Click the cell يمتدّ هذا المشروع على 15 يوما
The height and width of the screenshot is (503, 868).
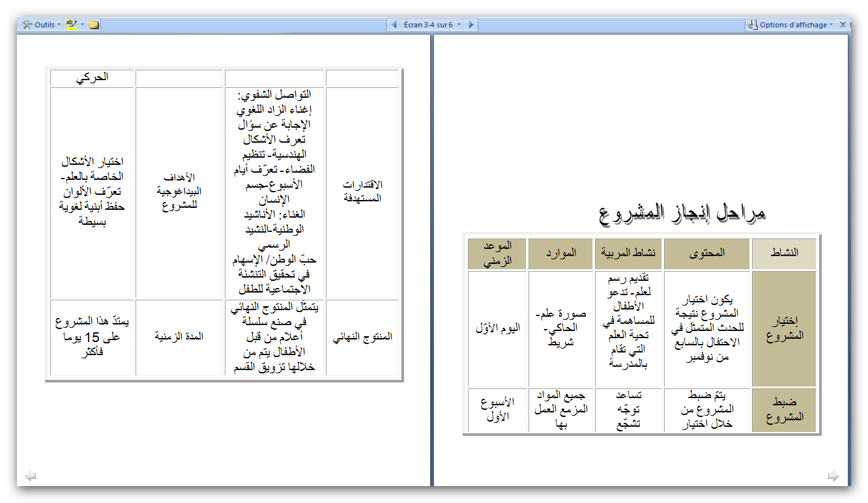coord(92,338)
